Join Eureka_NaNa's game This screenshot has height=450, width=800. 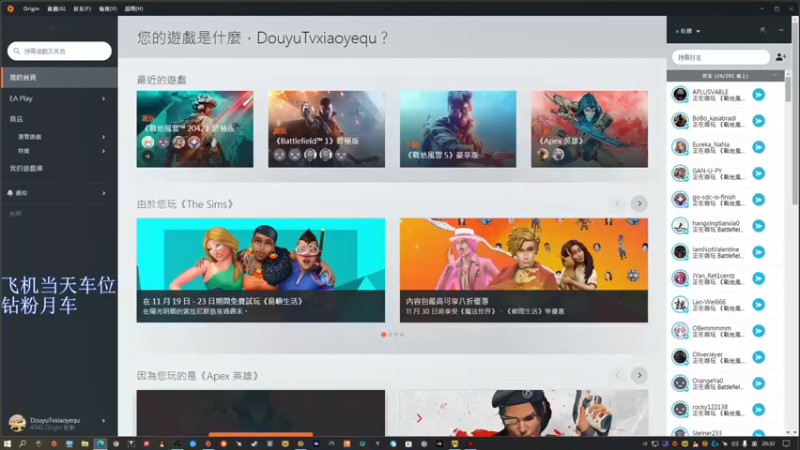(759, 147)
